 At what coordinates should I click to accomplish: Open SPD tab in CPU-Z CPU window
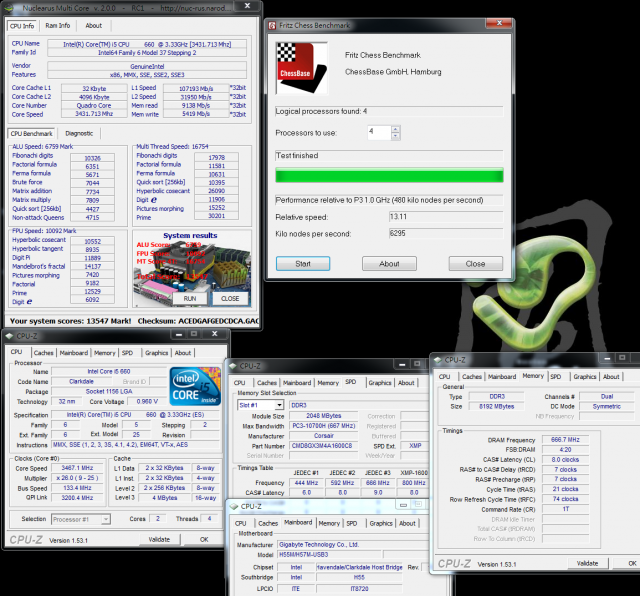[127, 353]
